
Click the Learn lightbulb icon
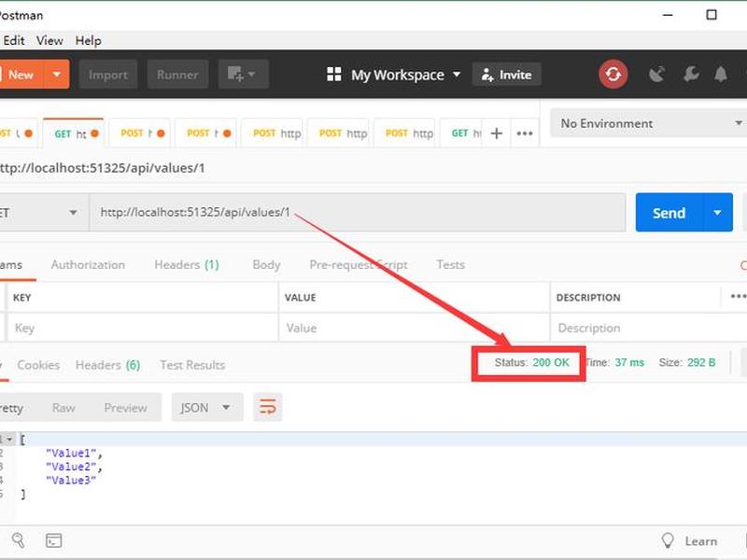tap(668, 540)
